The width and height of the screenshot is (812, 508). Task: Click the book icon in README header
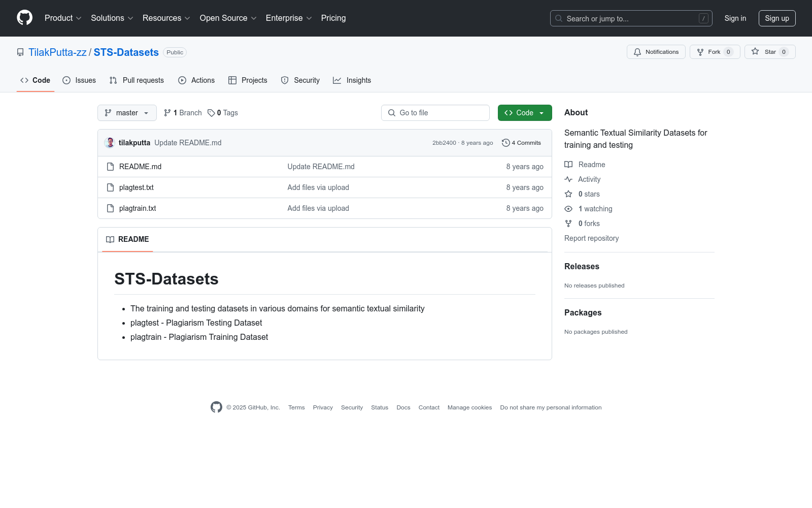click(110, 239)
